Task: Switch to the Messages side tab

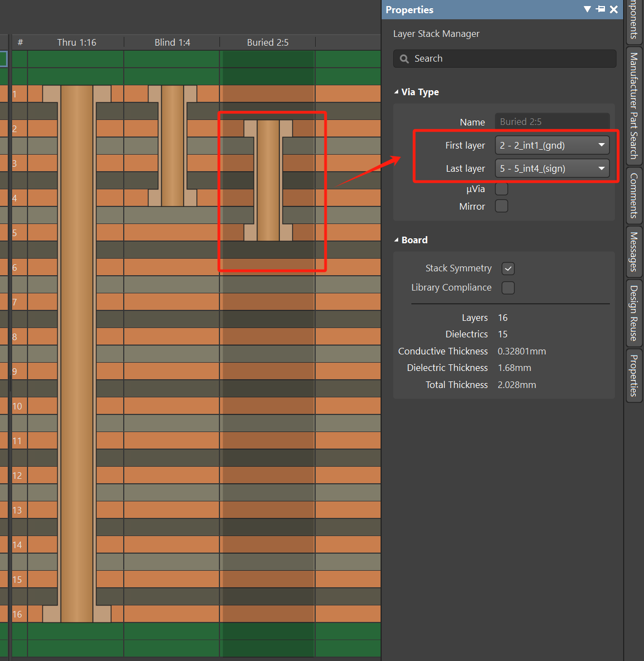Action: [634, 252]
